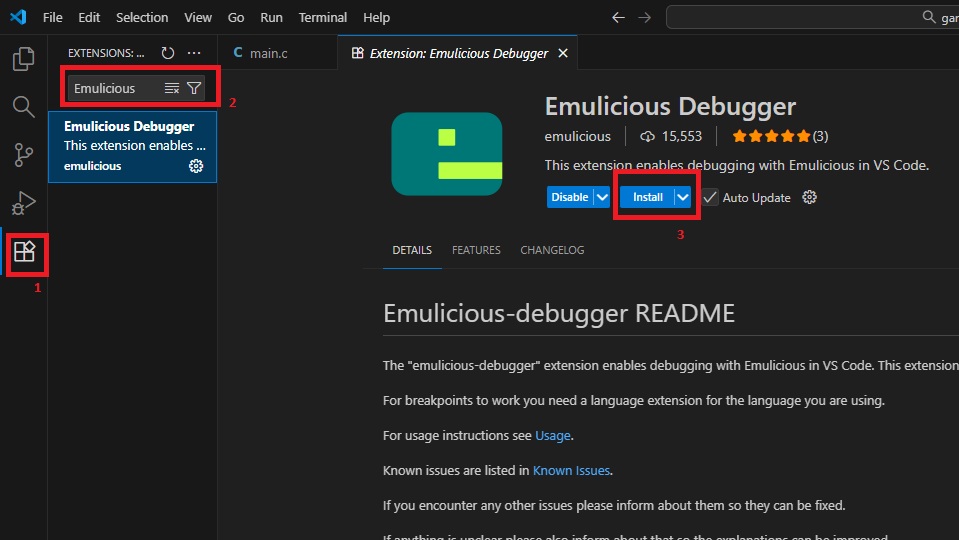
Task: Switch to the DETAILS tab
Action: 412,250
